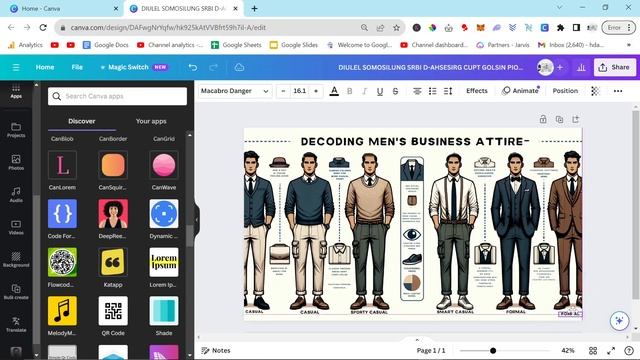The image size is (640, 360).
Task: Open the Macabro Danger font dropdown
Action: (234, 91)
